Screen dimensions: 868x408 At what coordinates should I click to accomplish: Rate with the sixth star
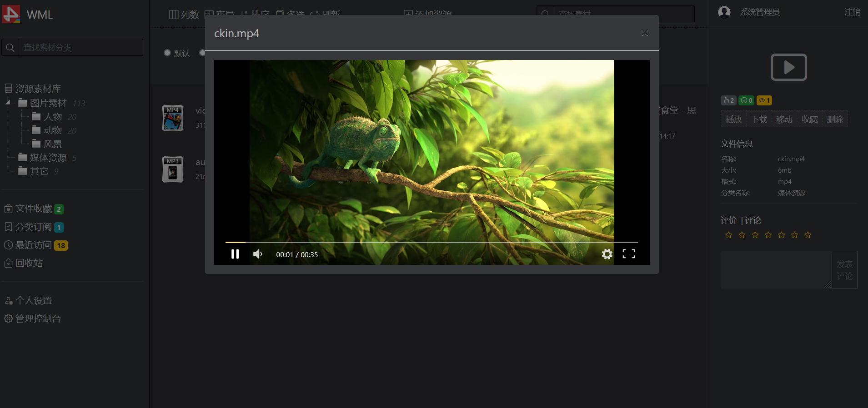pos(795,235)
